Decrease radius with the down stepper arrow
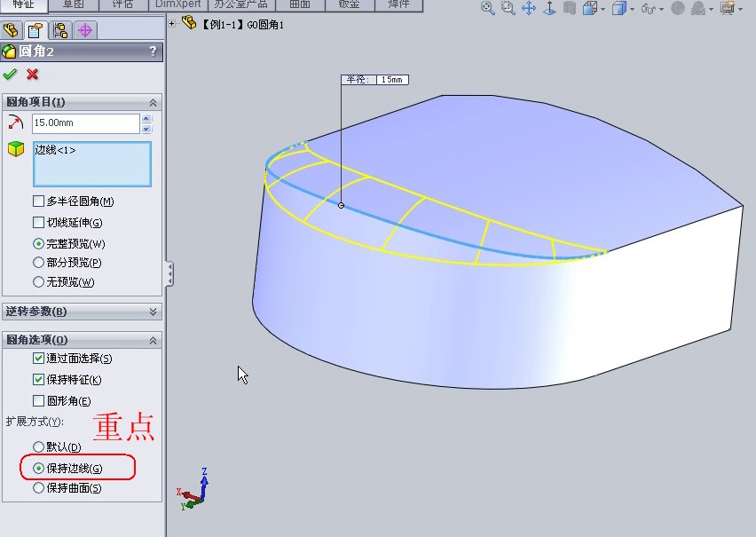Viewport: 756px width, 537px height. [x=146, y=129]
